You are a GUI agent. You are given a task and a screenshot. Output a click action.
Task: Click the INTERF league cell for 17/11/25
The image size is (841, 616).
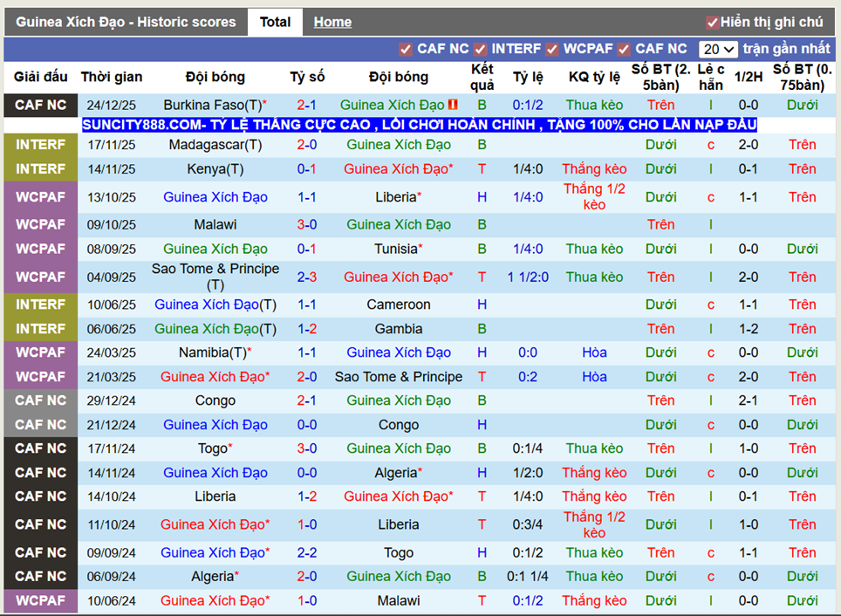41,145
